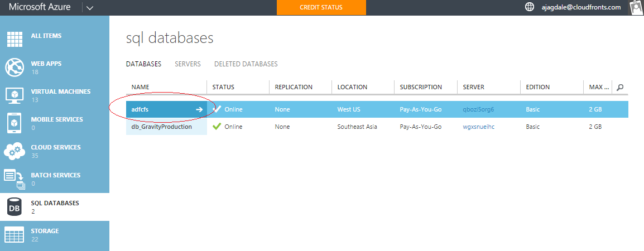Viewport: 644px width, 251px height.
Task: Click the Microsoft Azure logo text
Action: [x=40, y=7]
